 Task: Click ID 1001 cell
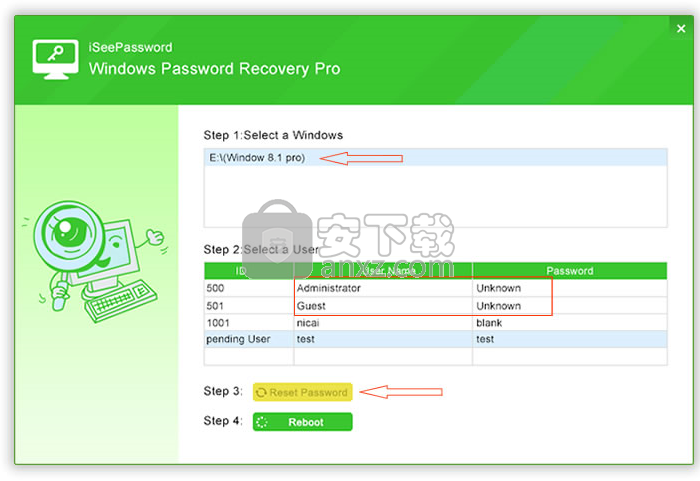tap(249, 322)
